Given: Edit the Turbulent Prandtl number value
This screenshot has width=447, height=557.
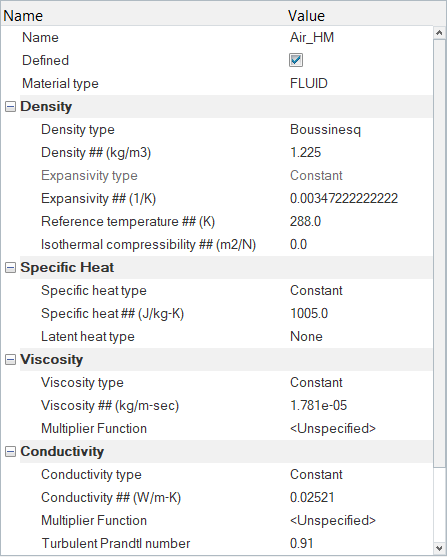Looking at the screenshot, I should (x=360, y=543).
